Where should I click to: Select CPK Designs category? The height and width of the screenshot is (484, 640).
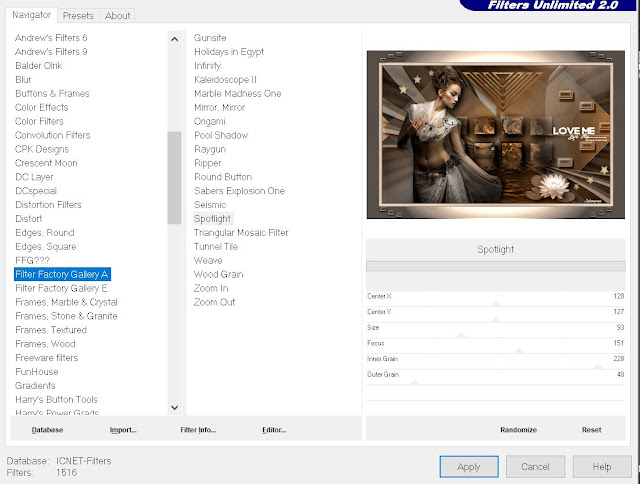(x=42, y=149)
